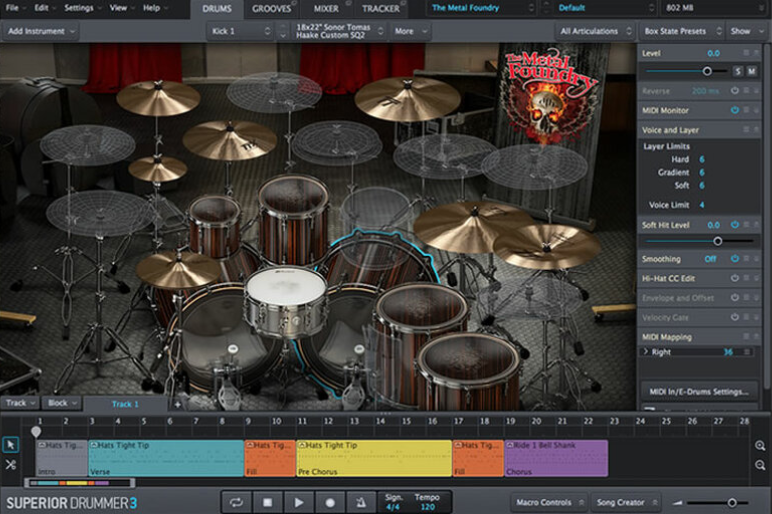Open the Settings menu
This screenshot has height=514, width=772.
[82, 8]
